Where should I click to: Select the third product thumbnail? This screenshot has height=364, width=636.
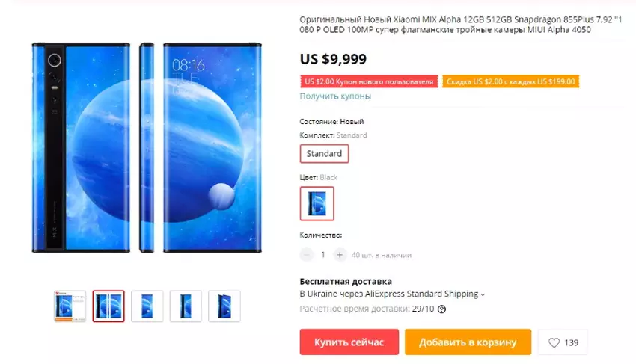pyautogui.click(x=147, y=306)
